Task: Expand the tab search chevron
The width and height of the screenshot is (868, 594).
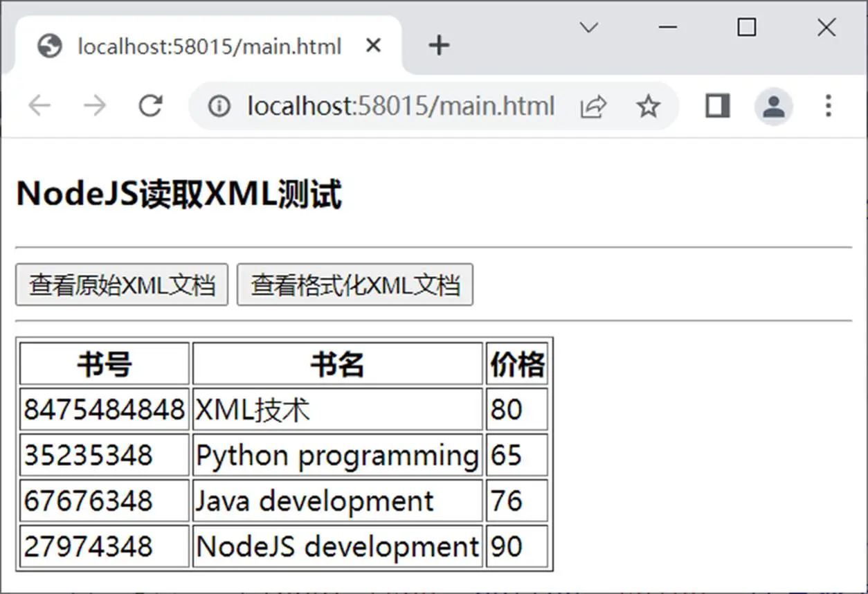Action: pyautogui.click(x=588, y=28)
